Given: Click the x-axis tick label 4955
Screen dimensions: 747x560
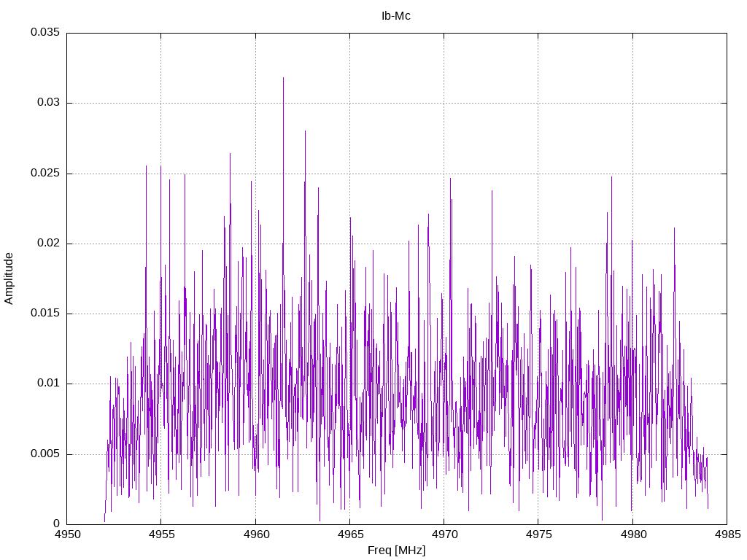Looking at the screenshot, I should coord(161,534).
